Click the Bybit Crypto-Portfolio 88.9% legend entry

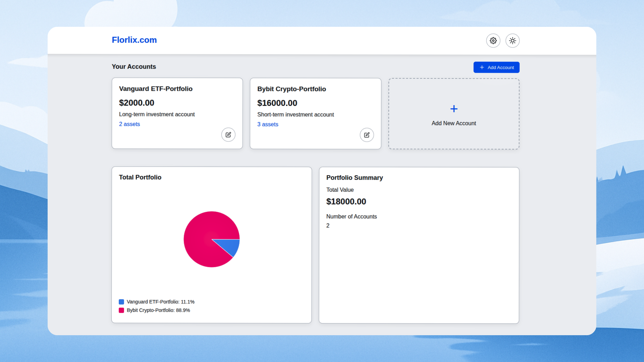[158, 310]
